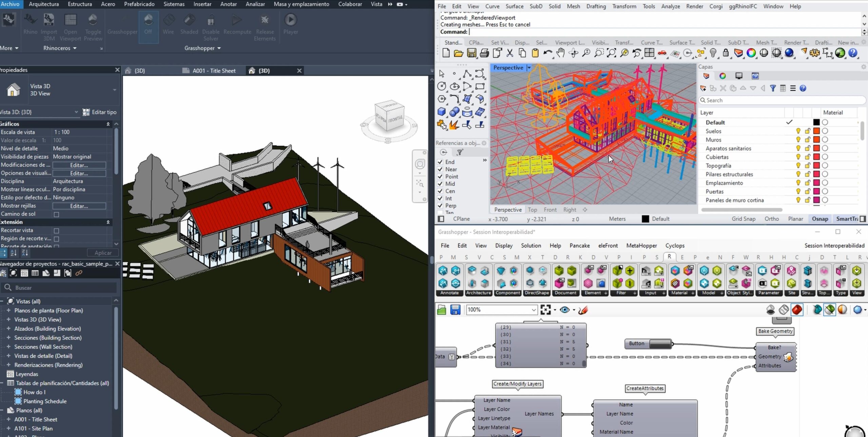Click the Suelos layer color swatch
Image resolution: width=868 pixels, height=437 pixels.
tap(816, 131)
